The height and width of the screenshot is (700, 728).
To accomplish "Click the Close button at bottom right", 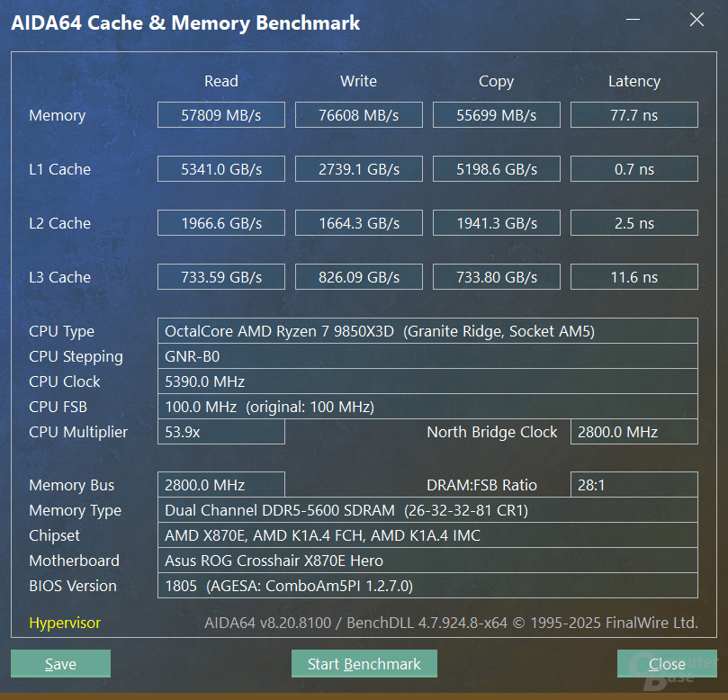I will tap(667, 664).
